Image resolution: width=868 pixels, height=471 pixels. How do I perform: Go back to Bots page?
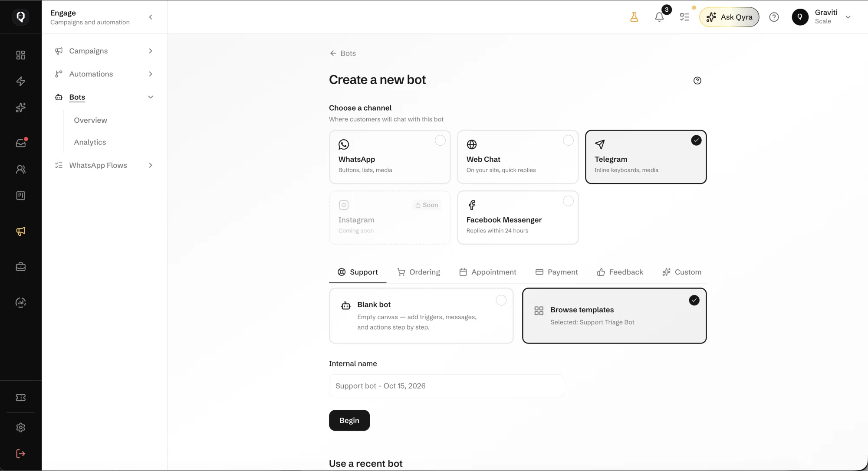[343, 53]
